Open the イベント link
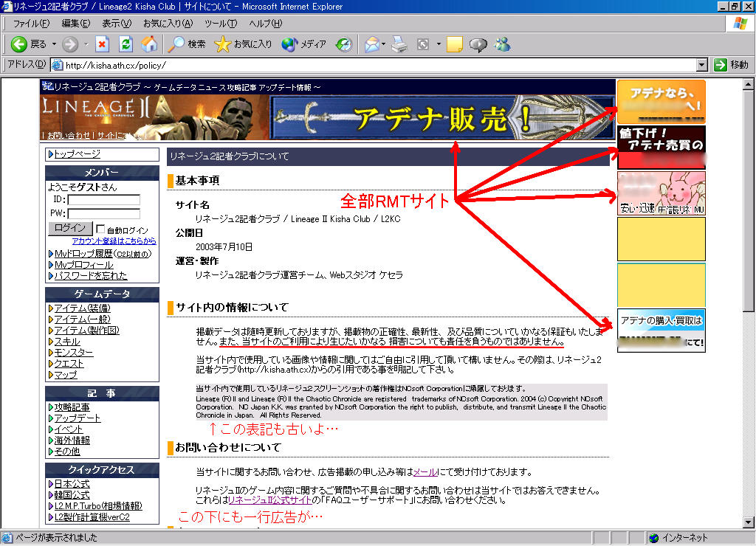Screen dimensions: 756x546 68,429
